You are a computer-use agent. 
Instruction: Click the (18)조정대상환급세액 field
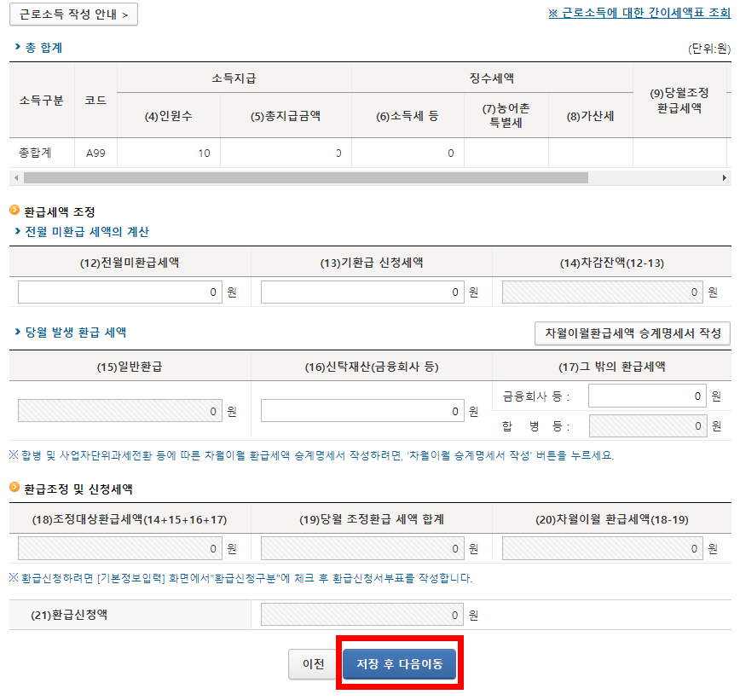pyautogui.click(x=120, y=548)
